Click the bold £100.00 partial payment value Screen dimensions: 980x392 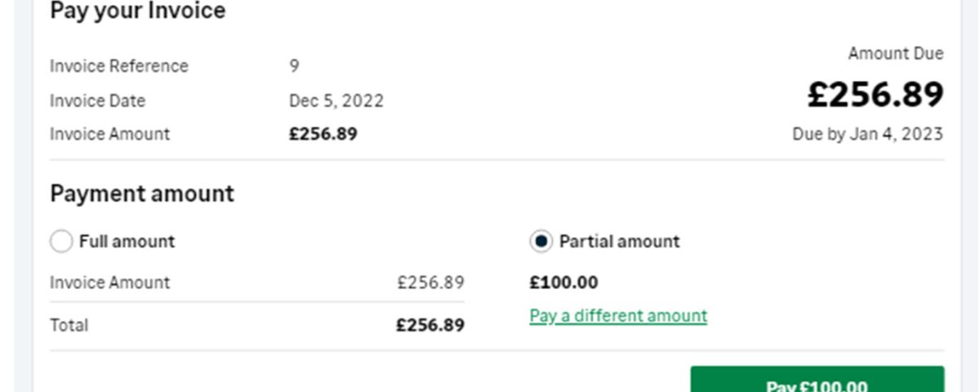pyautogui.click(x=563, y=283)
